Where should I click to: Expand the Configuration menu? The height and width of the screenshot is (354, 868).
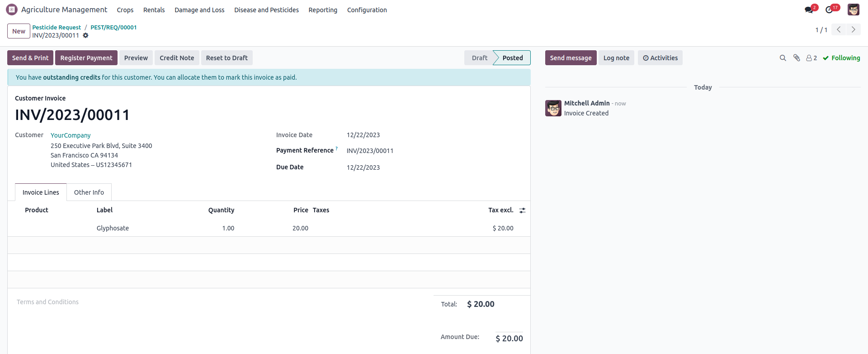click(x=367, y=10)
